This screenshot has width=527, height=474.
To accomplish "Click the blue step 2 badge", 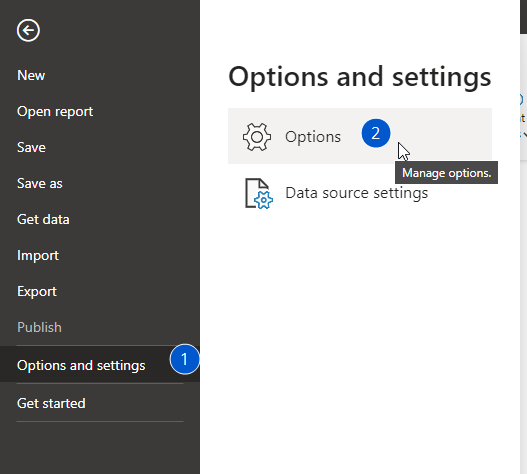I will coord(376,133).
